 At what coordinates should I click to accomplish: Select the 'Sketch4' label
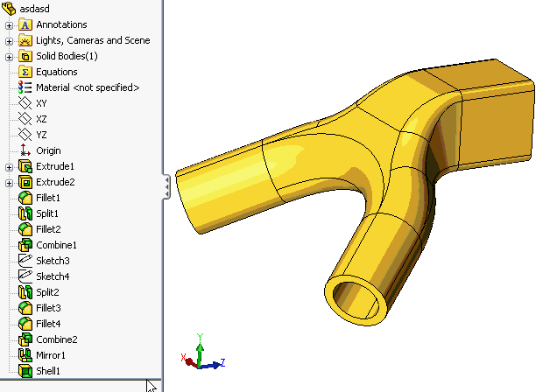[53, 276]
